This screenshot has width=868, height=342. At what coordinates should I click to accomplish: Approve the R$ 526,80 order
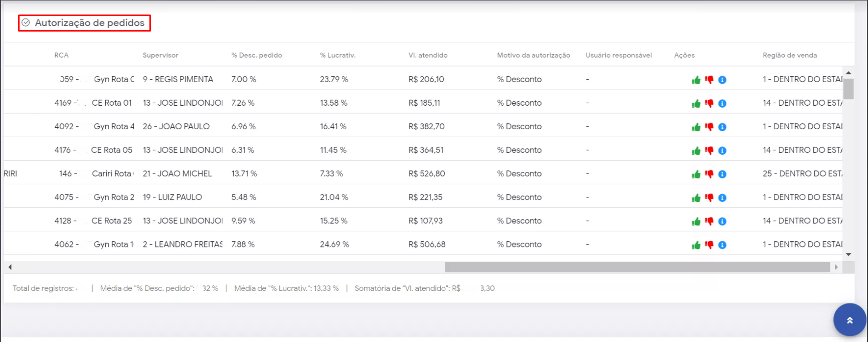tap(696, 174)
